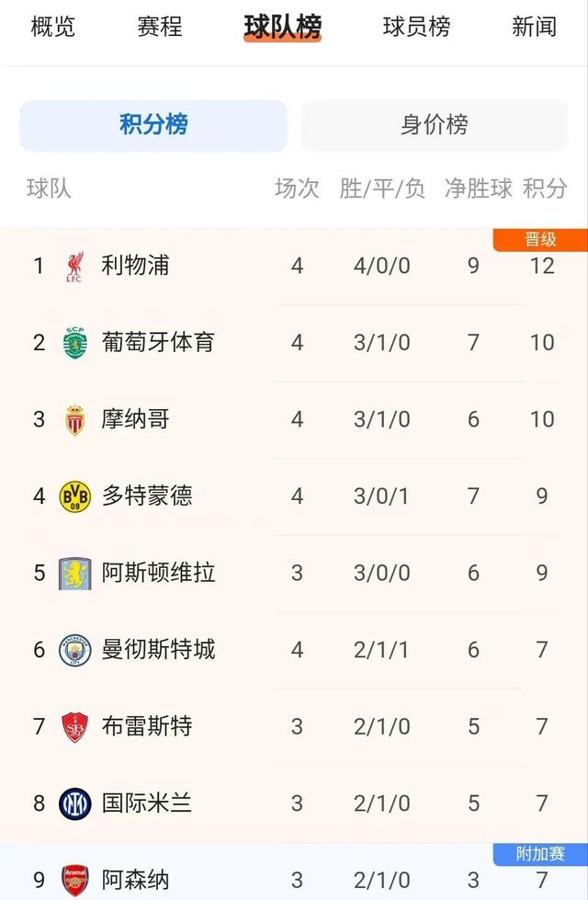This screenshot has width=588, height=900.
Task: Click the 积分 column header
Action: point(544,188)
